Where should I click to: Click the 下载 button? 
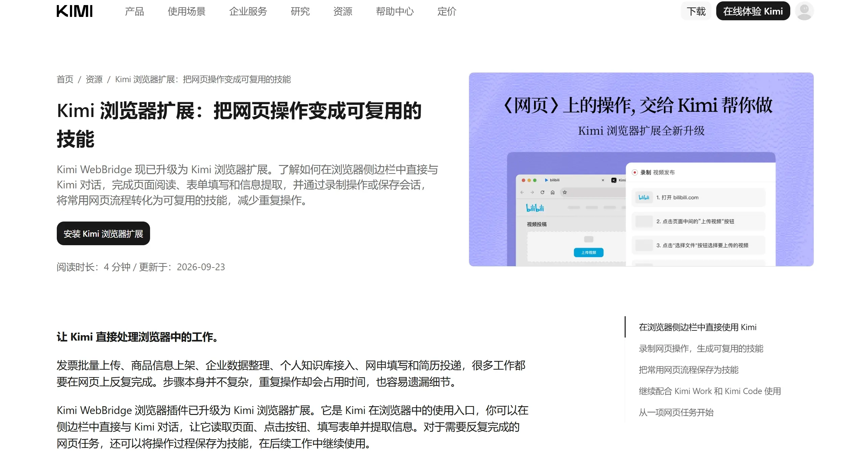coord(696,11)
